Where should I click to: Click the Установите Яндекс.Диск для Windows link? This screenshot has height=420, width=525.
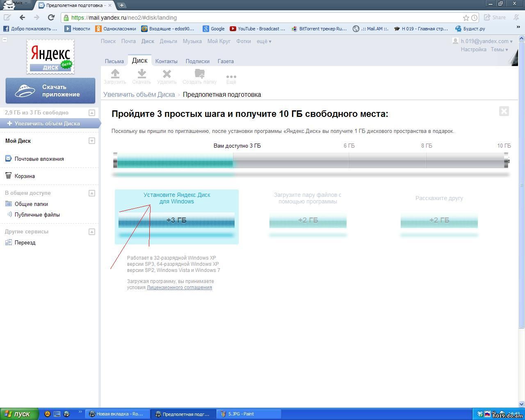177,198
